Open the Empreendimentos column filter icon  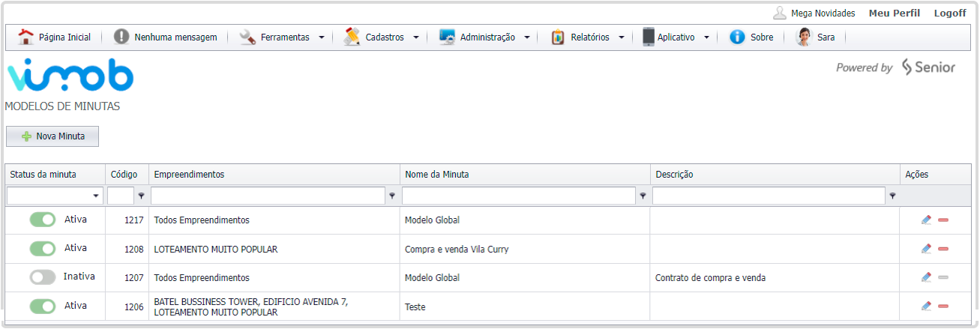pos(392,196)
